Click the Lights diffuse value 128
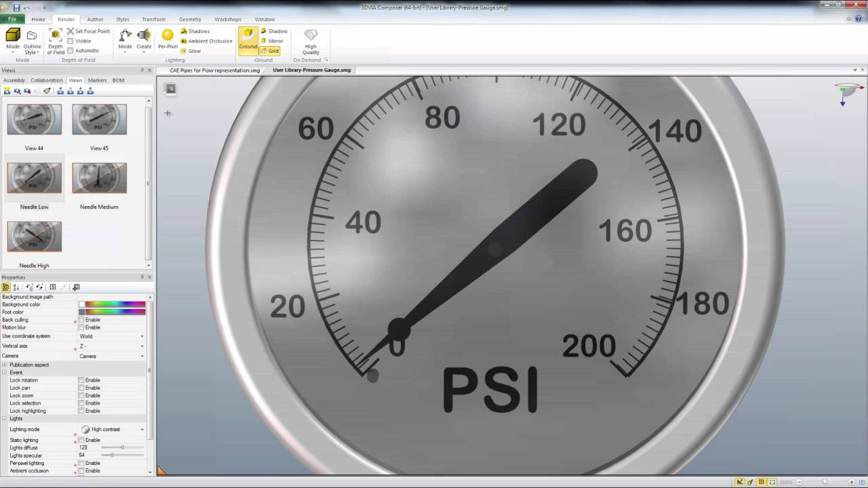Viewport: 868px width, 488px height. 83,448
